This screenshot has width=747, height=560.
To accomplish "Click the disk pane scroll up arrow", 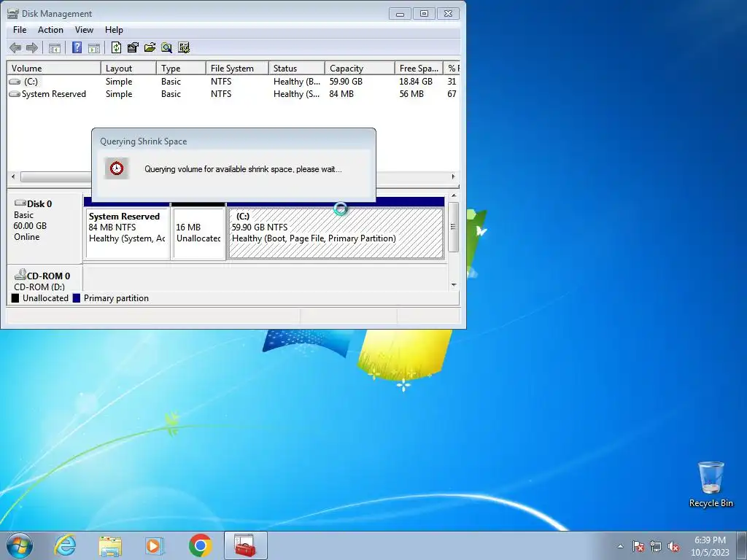I will point(454,195).
